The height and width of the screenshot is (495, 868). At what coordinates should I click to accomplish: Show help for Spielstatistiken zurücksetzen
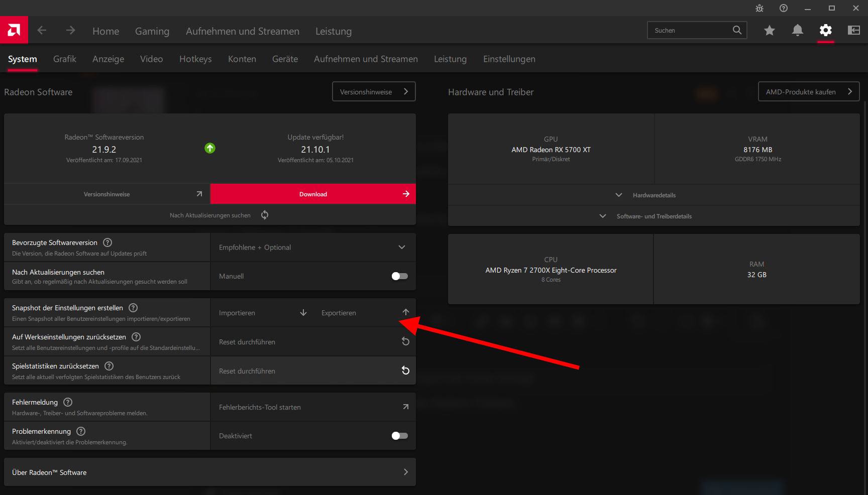[x=109, y=366]
